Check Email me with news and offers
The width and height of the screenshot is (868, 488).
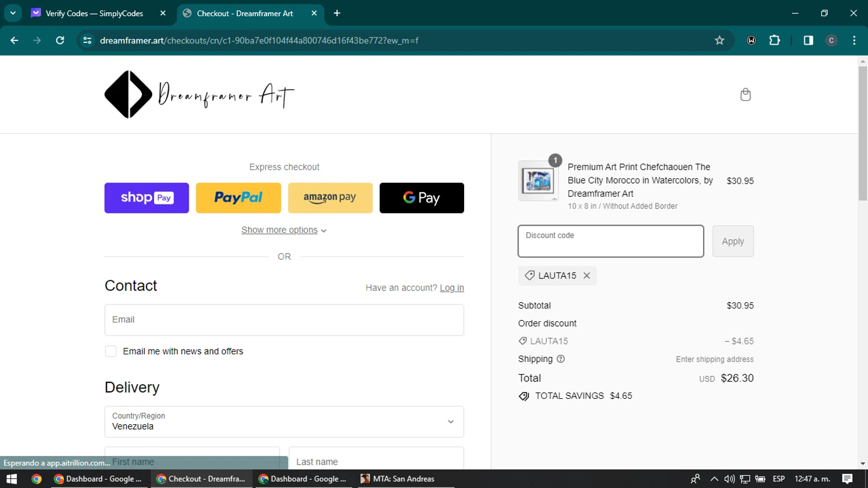tap(111, 351)
